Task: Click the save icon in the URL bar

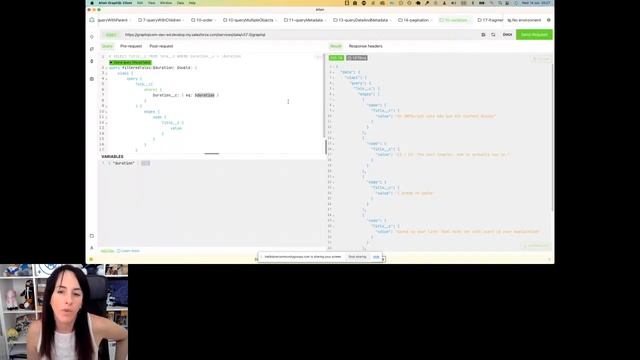Action: (483, 35)
